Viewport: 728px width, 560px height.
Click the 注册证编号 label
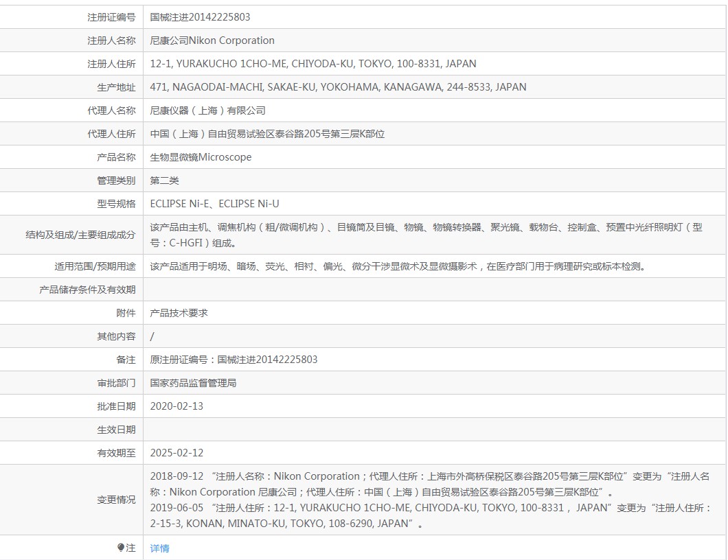point(111,17)
